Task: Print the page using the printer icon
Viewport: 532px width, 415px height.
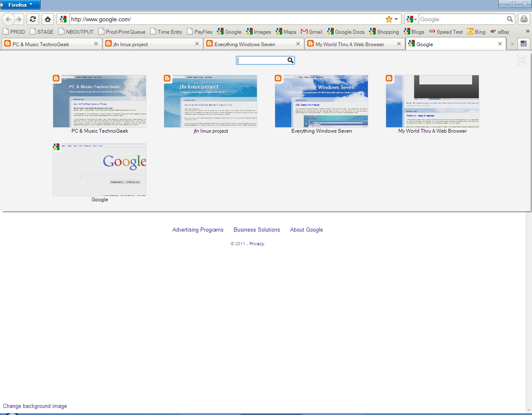Action: coord(524,19)
